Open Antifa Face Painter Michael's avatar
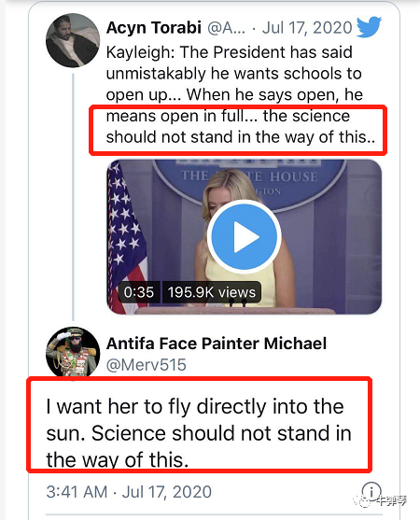This screenshot has width=420, height=520. (73, 352)
